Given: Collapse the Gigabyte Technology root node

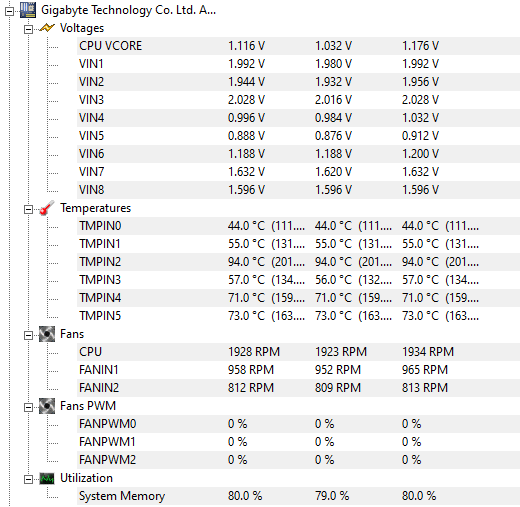Looking at the screenshot, I should click(10, 11).
